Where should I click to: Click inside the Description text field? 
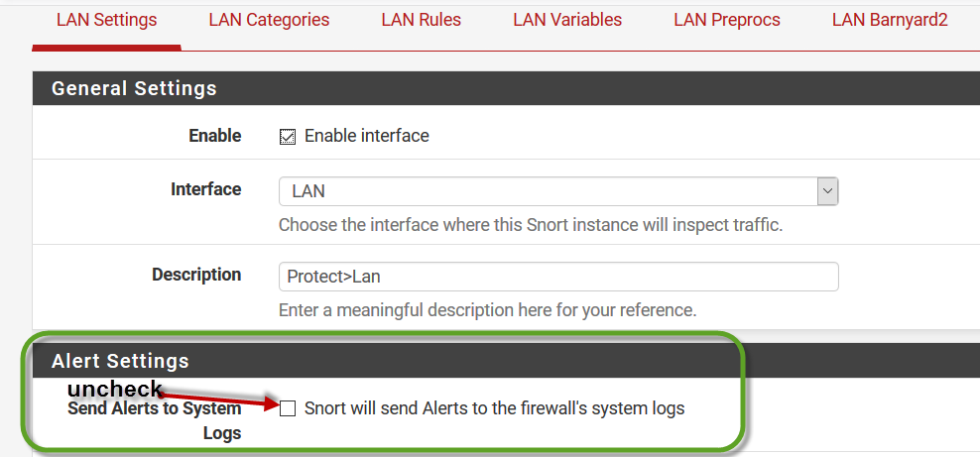[558, 277]
